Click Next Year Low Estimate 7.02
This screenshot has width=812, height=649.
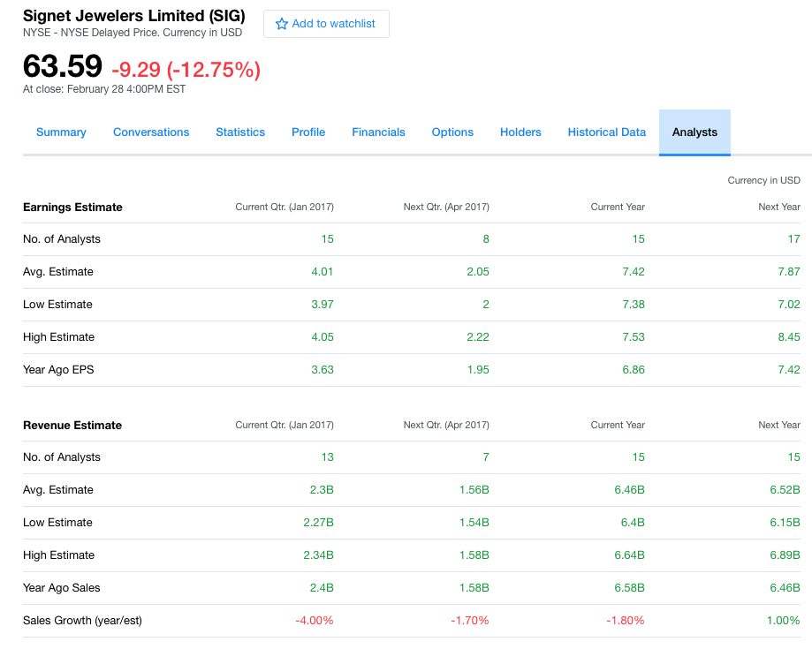pos(789,305)
